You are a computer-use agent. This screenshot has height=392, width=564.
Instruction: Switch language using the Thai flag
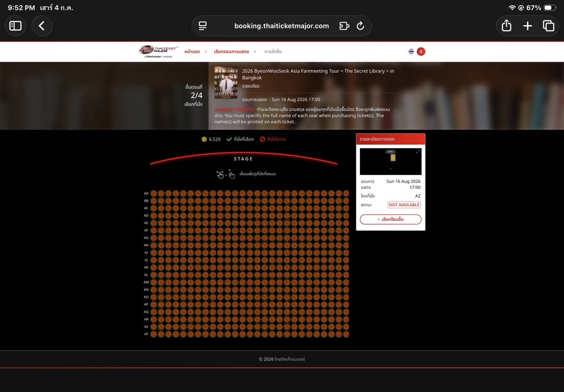coord(411,51)
